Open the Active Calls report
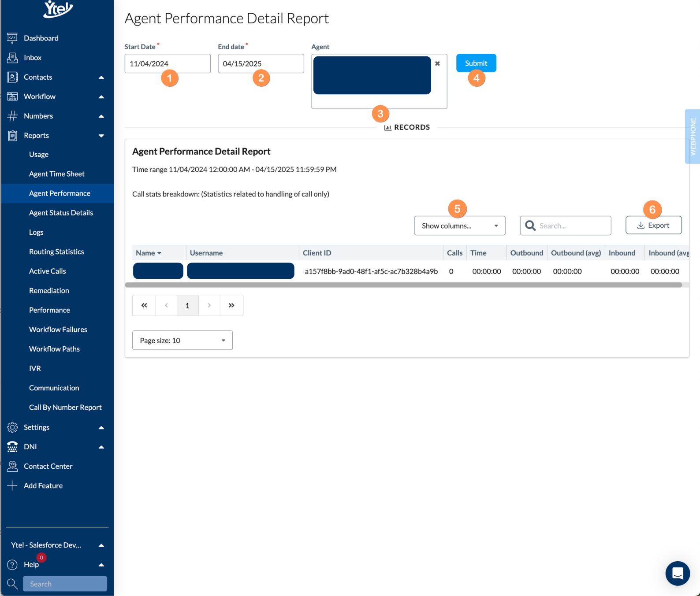The height and width of the screenshot is (596, 700). [47, 271]
